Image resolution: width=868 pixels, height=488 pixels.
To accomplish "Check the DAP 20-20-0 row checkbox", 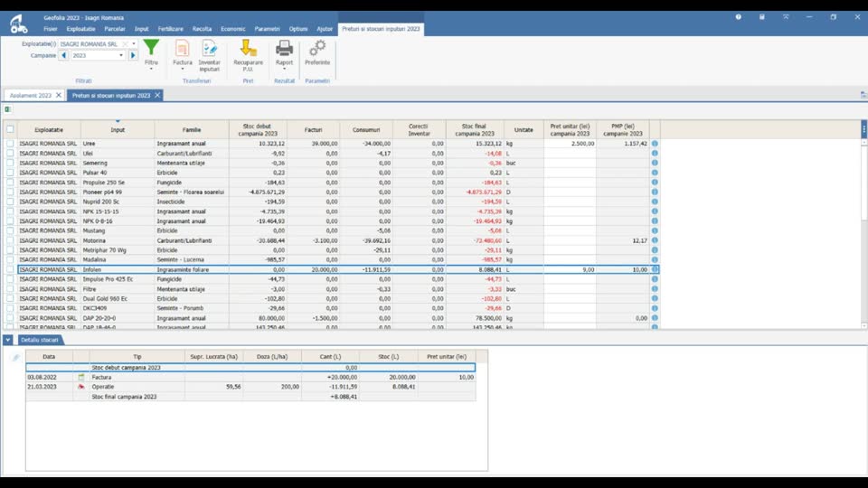I will (10, 318).
